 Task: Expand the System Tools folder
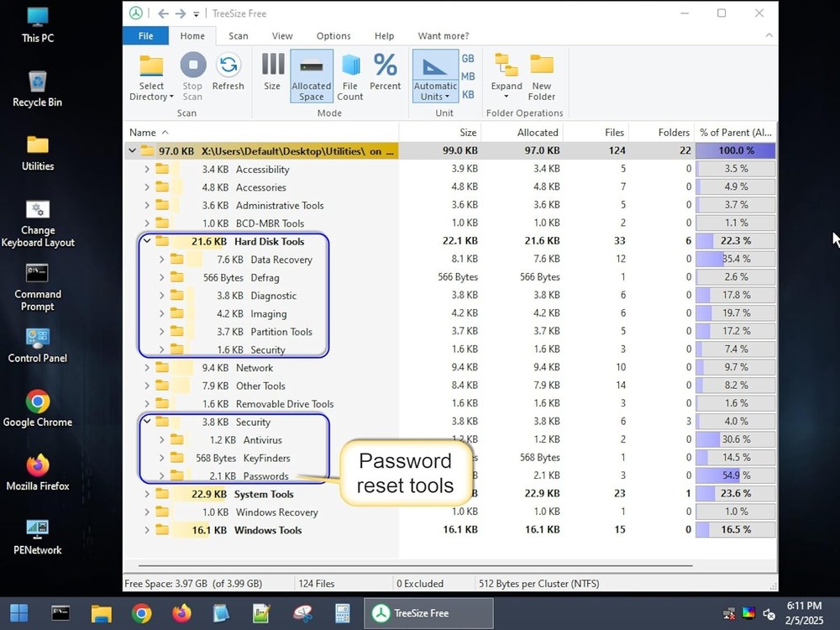[147, 494]
